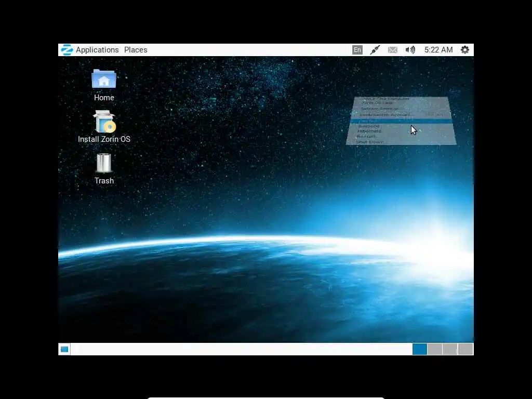
Task: Click the show desktop button in bottom panel
Action: 64,349
